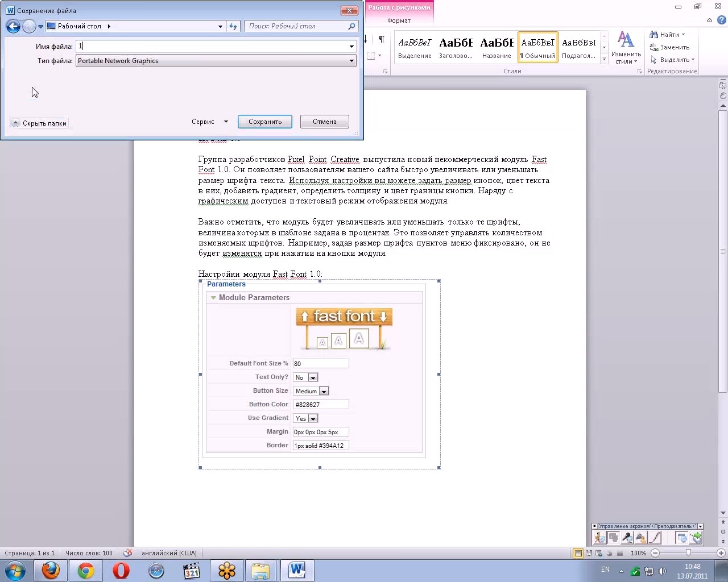Click language английский (США) in status bar
Screen dimensions: 728x582
(x=169, y=553)
